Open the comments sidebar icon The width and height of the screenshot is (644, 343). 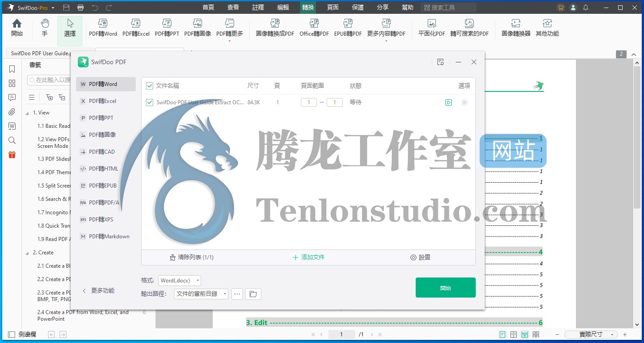pyautogui.click(x=12, y=98)
